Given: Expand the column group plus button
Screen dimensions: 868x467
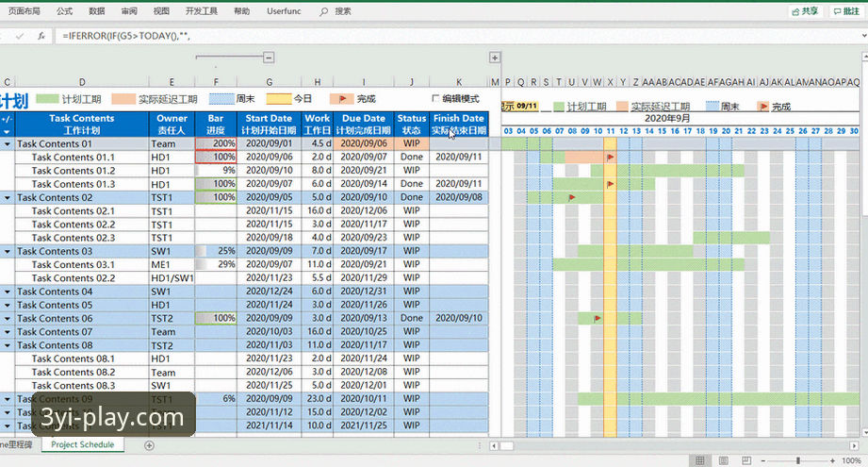Looking at the screenshot, I should [x=495, y=57].
